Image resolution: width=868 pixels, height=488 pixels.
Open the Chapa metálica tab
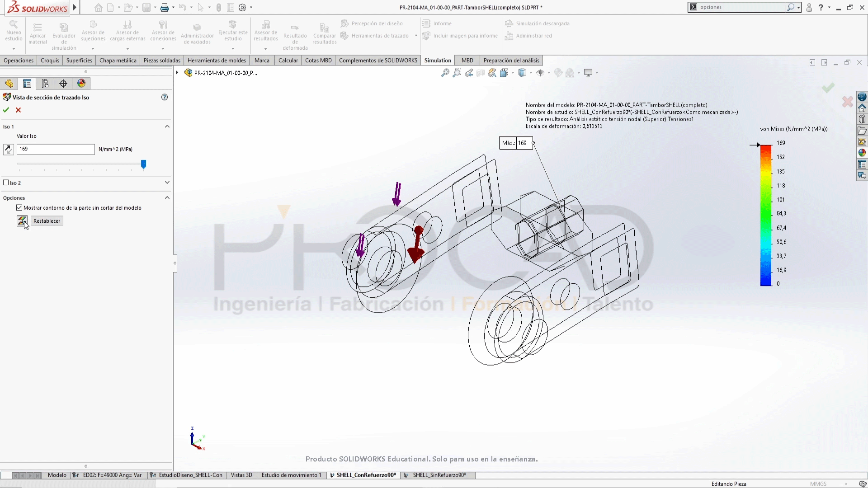click(118, 61)
